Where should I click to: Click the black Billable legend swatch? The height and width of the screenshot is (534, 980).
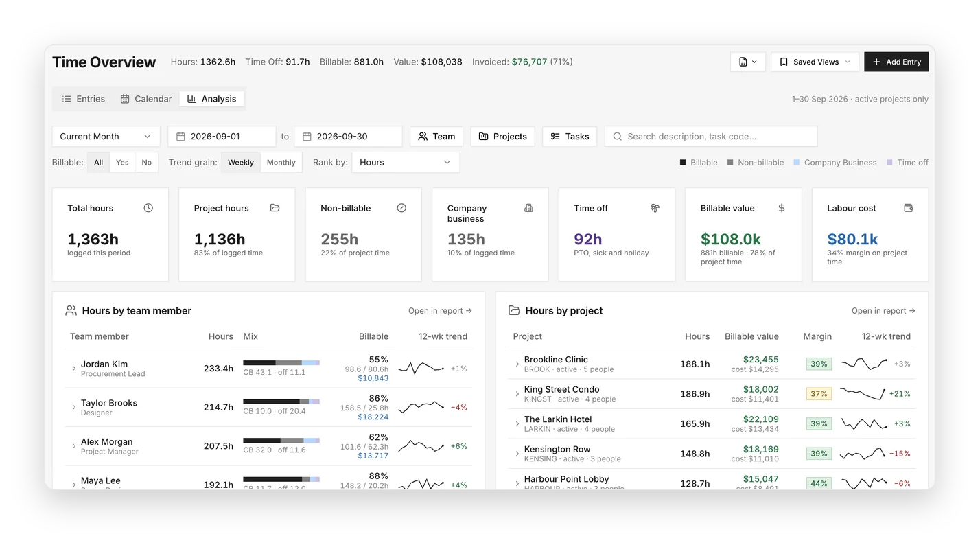[x=683, y=163]
